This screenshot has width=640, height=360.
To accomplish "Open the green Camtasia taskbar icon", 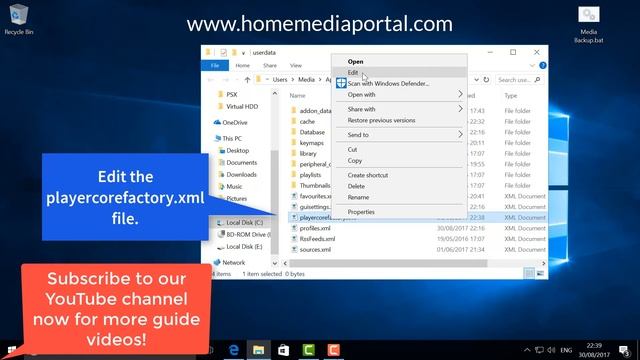I will [x=308, y=350].
